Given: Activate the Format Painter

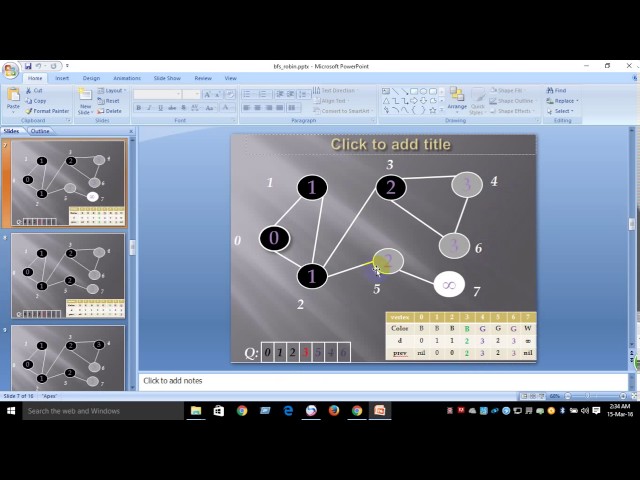Looking at the screenshot, I should tap(47, 111).
